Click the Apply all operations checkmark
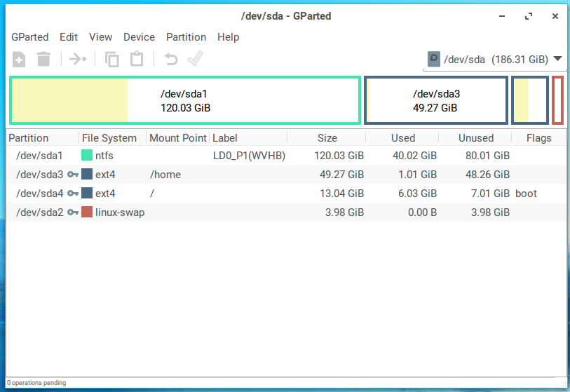Viewport: 570px width, 392px height. (x=195, y=60)
